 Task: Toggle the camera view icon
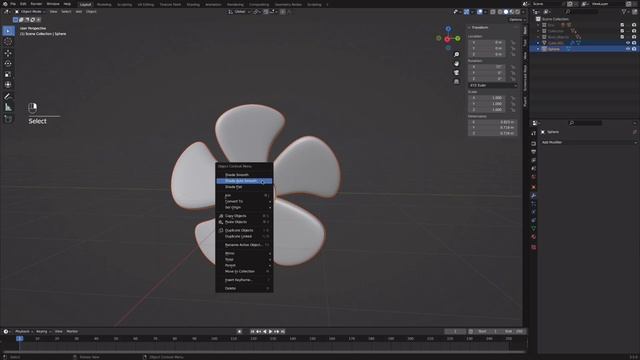(456, 73)
